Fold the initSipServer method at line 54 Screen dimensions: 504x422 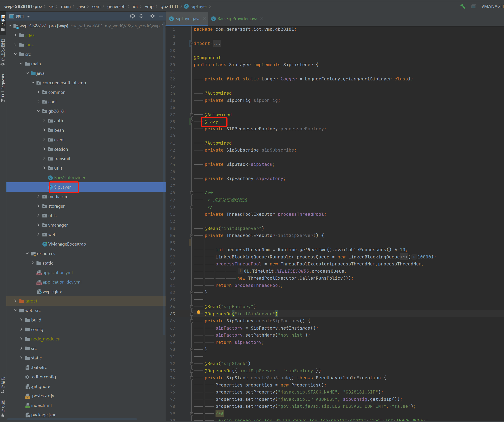click(192, 235)
